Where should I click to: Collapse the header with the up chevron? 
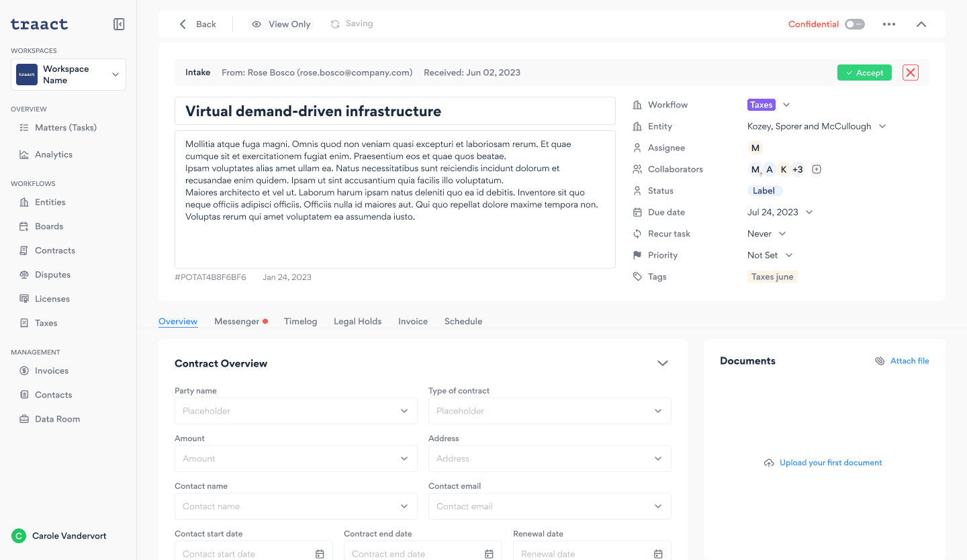(x=921, y=24)
